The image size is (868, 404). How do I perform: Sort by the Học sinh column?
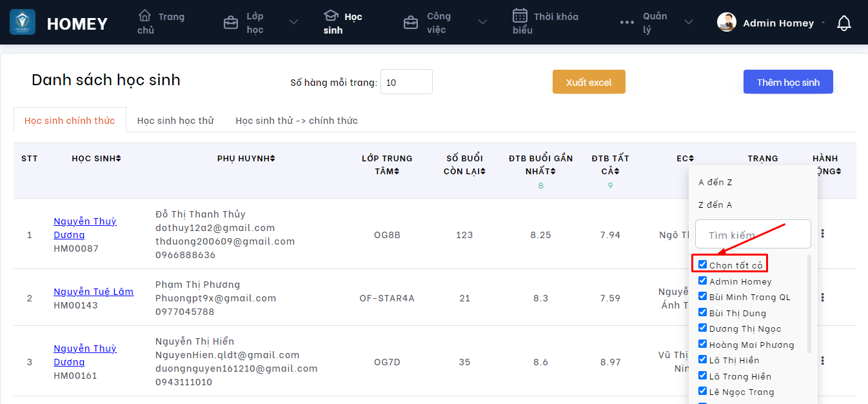[x=96, y=159]
